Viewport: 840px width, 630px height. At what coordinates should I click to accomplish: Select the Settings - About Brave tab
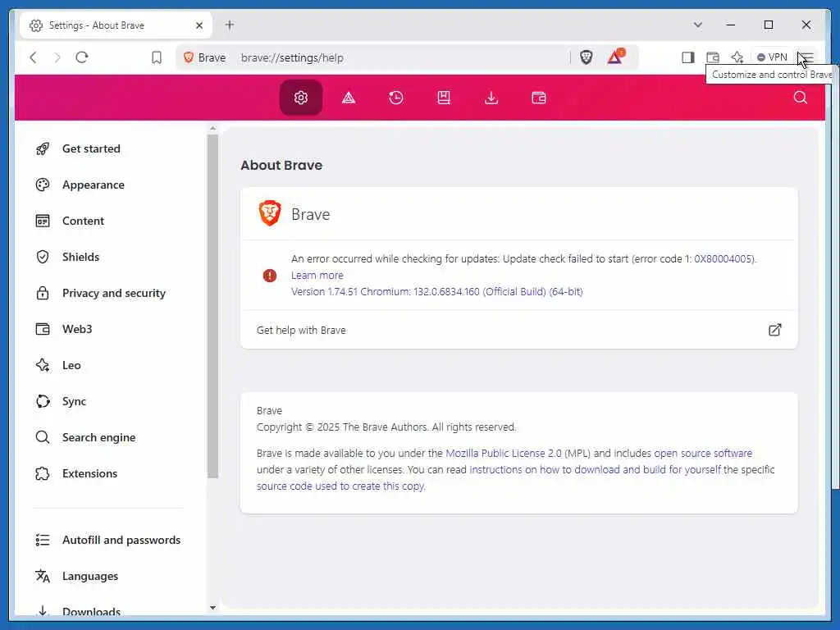[x=116, y=25]
